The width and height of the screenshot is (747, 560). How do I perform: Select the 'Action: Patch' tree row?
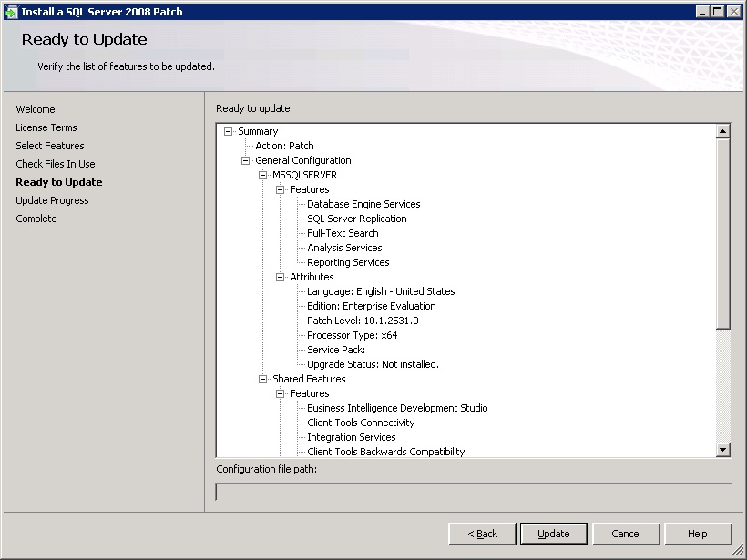tap(284, 146)
